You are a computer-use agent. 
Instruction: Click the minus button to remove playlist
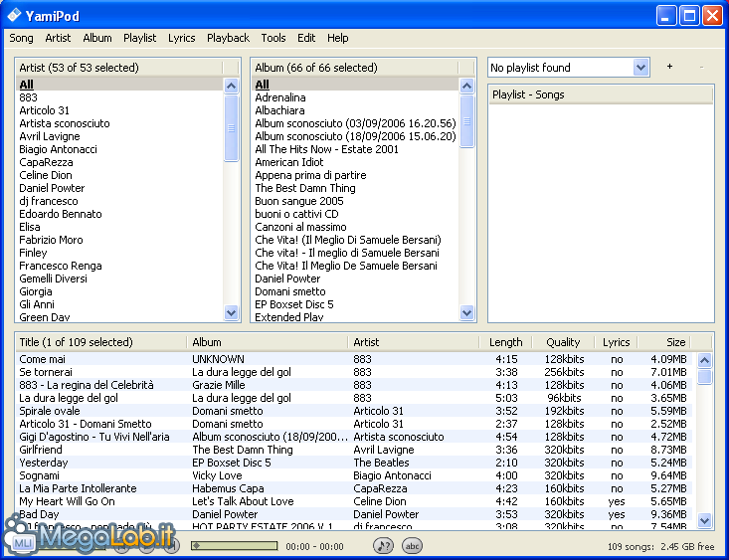[x=701, y=68]
